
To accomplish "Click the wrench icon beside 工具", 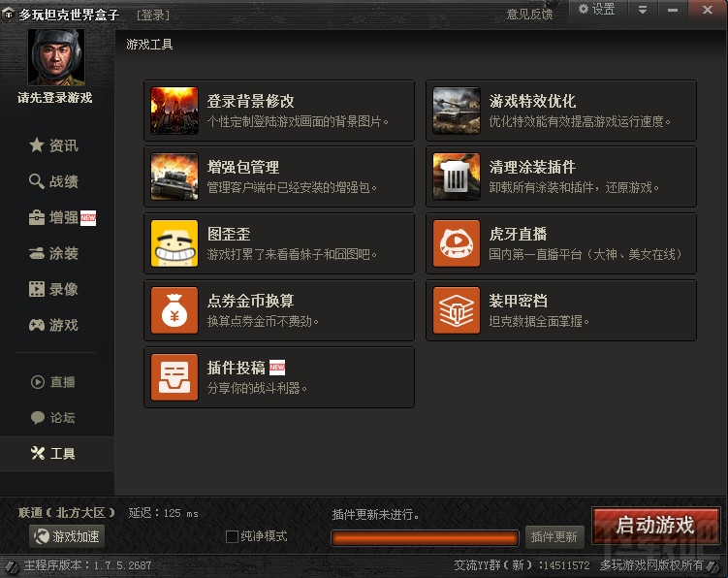I will pos(38,453).
